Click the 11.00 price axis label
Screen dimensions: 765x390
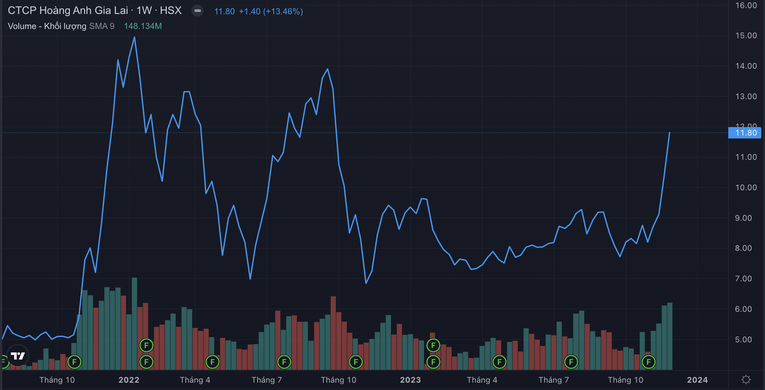(x=747, y=157)
